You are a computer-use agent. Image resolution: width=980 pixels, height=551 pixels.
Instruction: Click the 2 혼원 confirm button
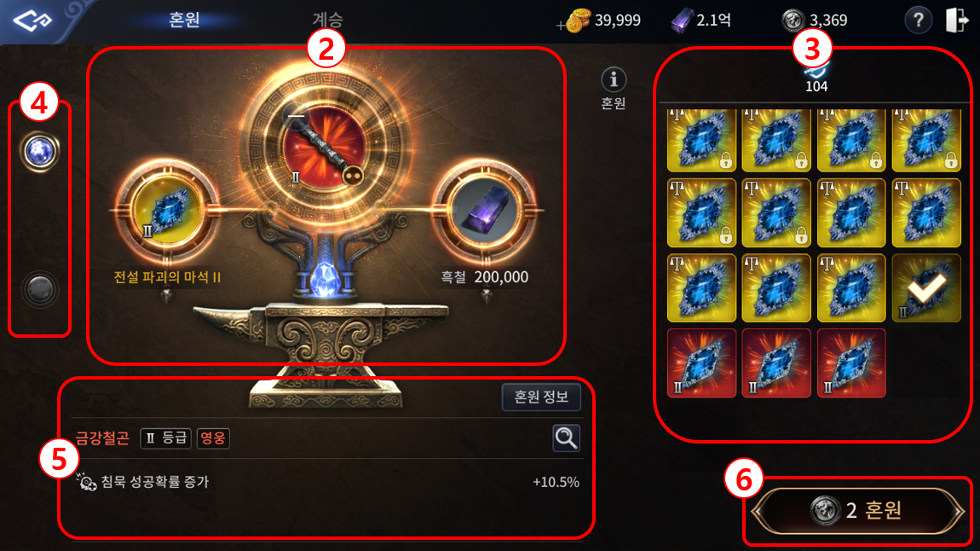857,510
